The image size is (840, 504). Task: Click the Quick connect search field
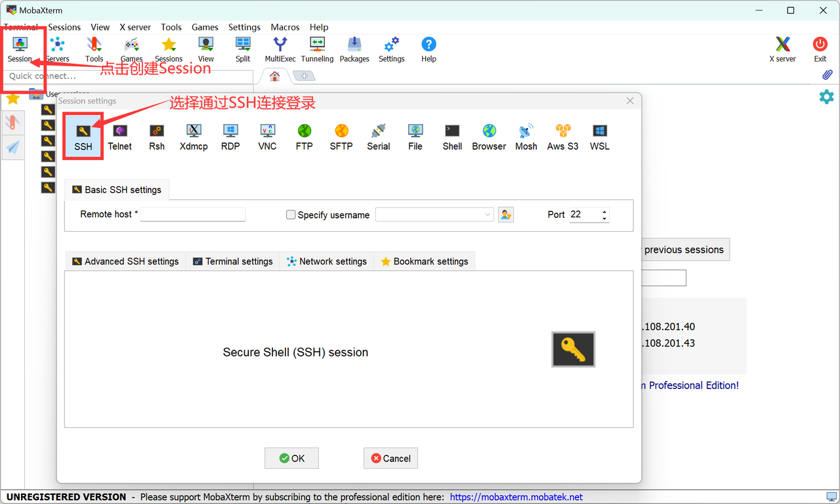(x=128, y=76)
